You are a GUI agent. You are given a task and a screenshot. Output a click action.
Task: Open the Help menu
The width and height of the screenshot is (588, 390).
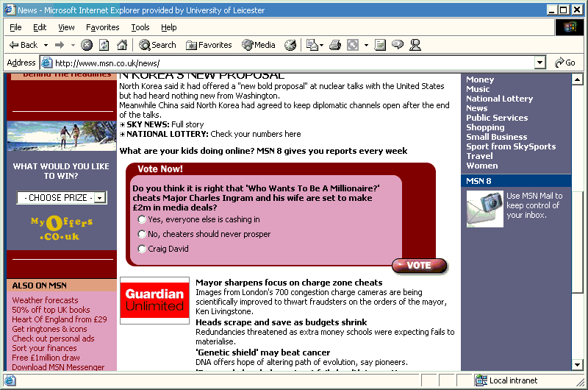pyautogui.click(x=169, y=27)
